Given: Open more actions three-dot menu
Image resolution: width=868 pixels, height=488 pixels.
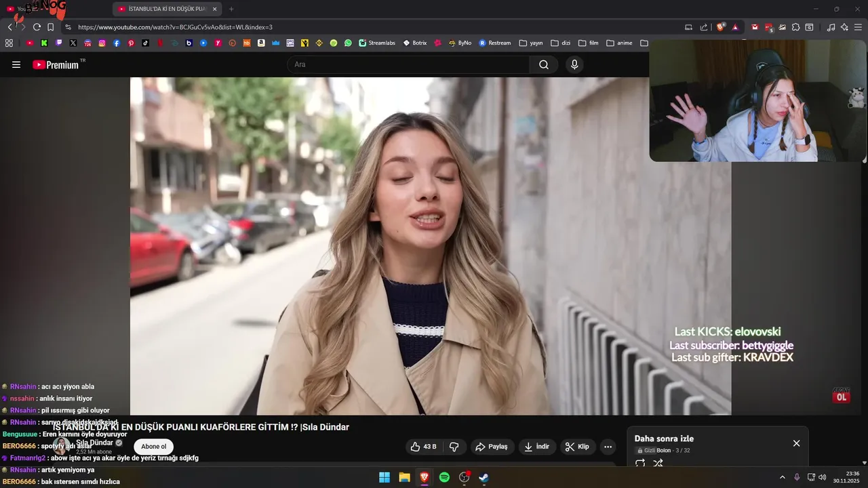Looking at the screenshot, I should pyautogui.click(x=608, y=447).
